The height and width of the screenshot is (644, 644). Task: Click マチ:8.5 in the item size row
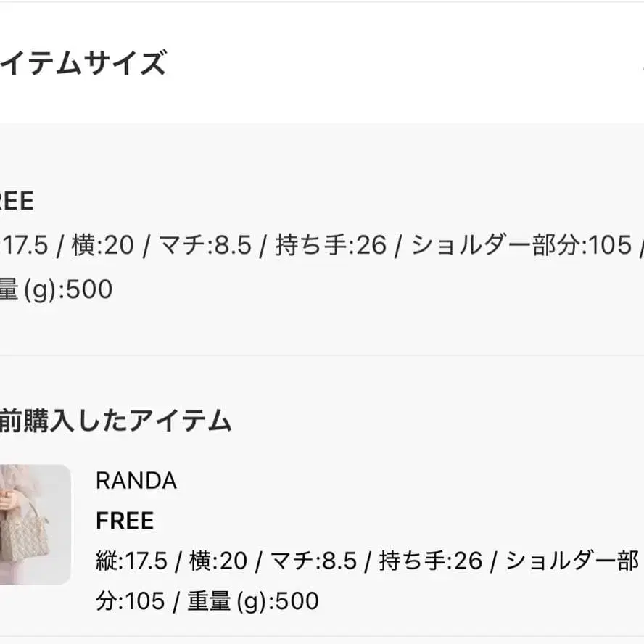coord(205,245)
